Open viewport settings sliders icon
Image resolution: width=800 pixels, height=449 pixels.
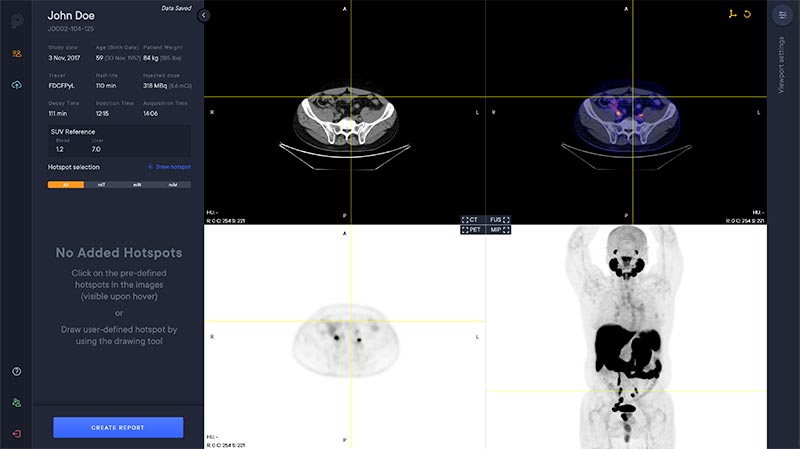point(782,15)
